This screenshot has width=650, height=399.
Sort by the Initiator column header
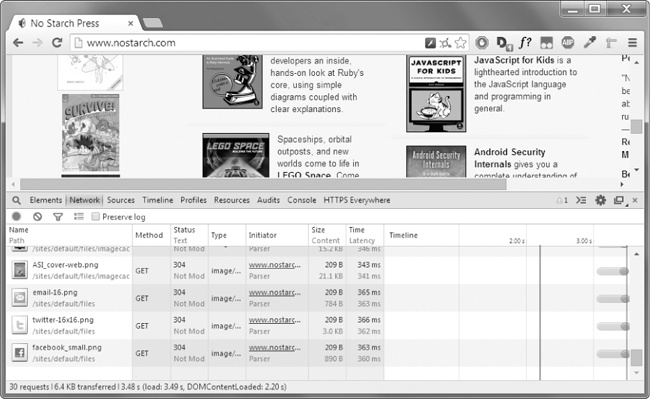(277, 235)
